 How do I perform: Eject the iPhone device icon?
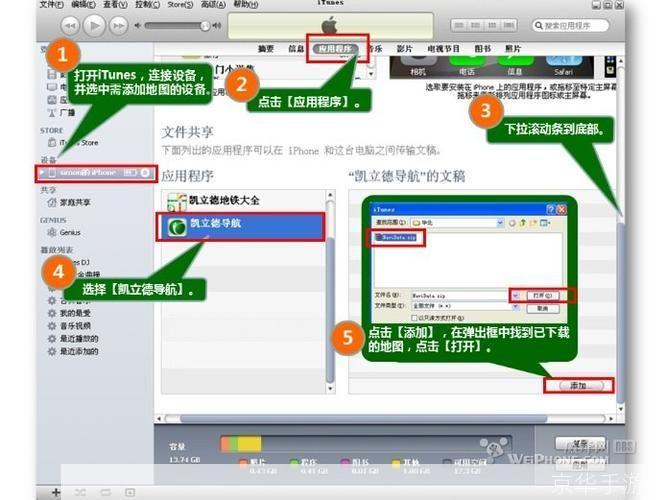tap(145, 173)
